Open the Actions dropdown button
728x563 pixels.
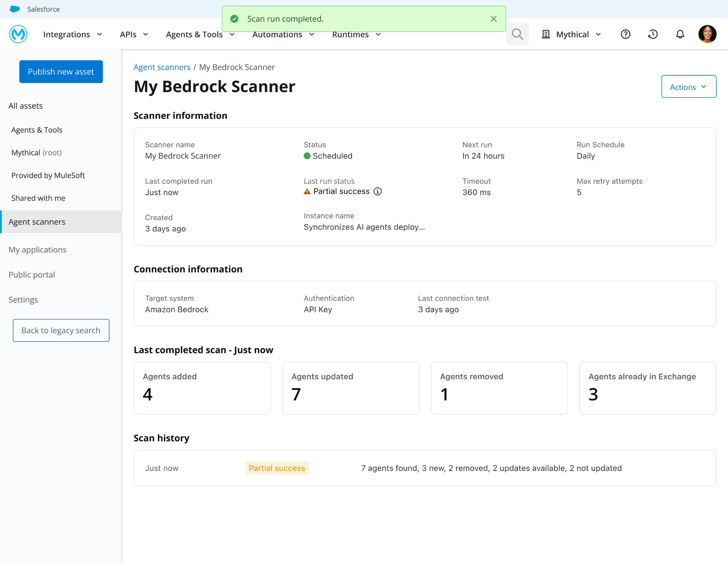point(689,86)
